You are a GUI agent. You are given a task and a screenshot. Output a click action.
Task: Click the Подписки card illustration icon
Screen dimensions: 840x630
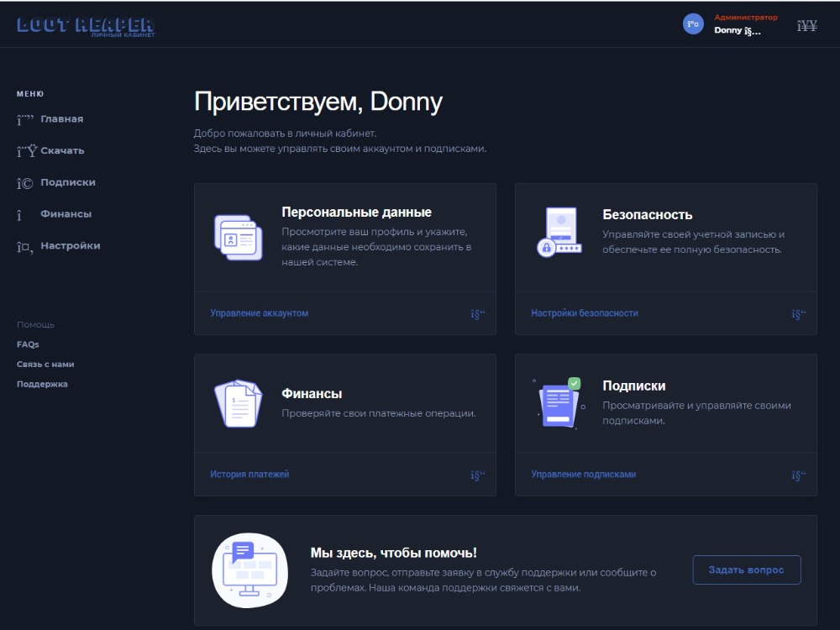click(x=557, y=402)
